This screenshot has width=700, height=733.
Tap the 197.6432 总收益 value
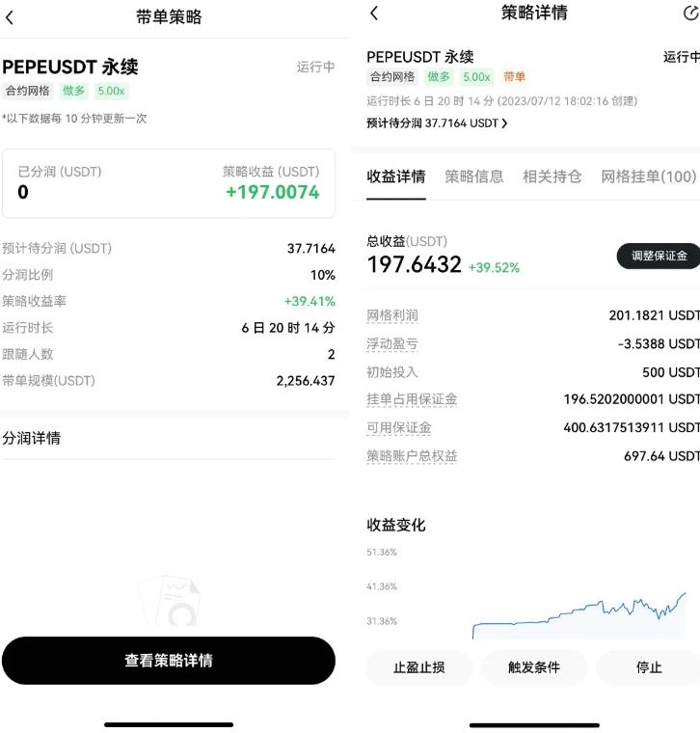[414, 264]
